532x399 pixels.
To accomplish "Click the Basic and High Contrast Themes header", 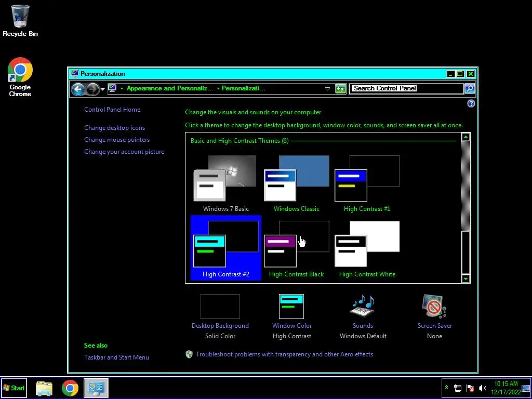I will [x=240, y=141].
